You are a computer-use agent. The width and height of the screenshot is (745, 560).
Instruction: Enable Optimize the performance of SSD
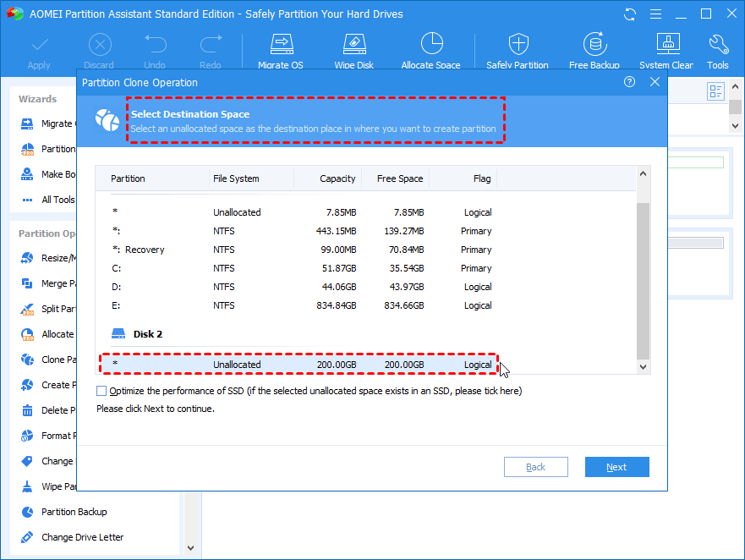click(x=102, y=391)
